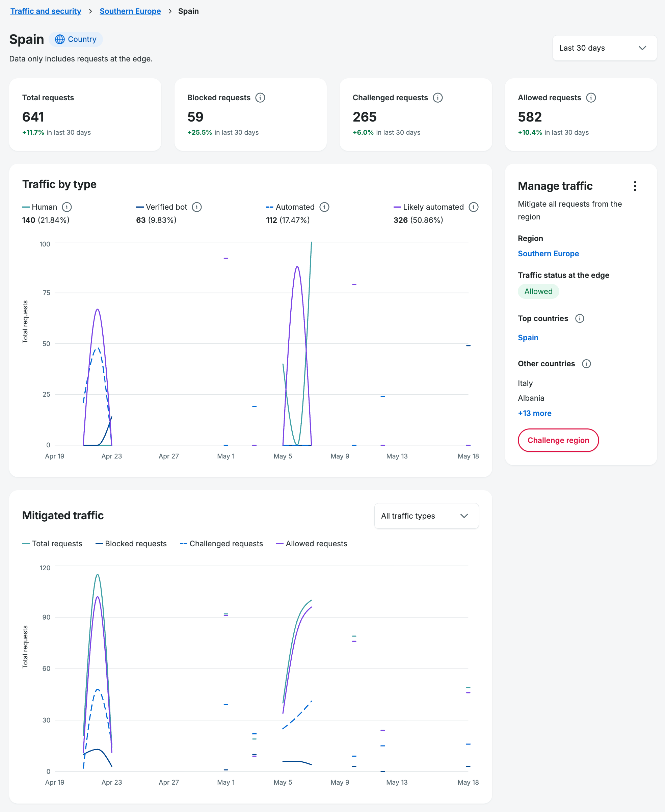Image resolution: width=665 pixels, height=812 pixels.
Task: Go to Traffic and security breadcrumb
Action: click(x=46, y=11)
